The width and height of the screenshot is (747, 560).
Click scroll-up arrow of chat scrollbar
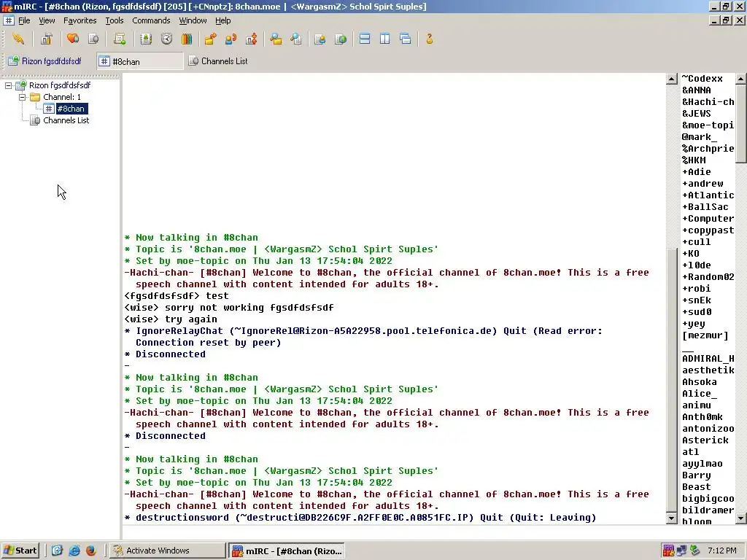pos(672,79)
